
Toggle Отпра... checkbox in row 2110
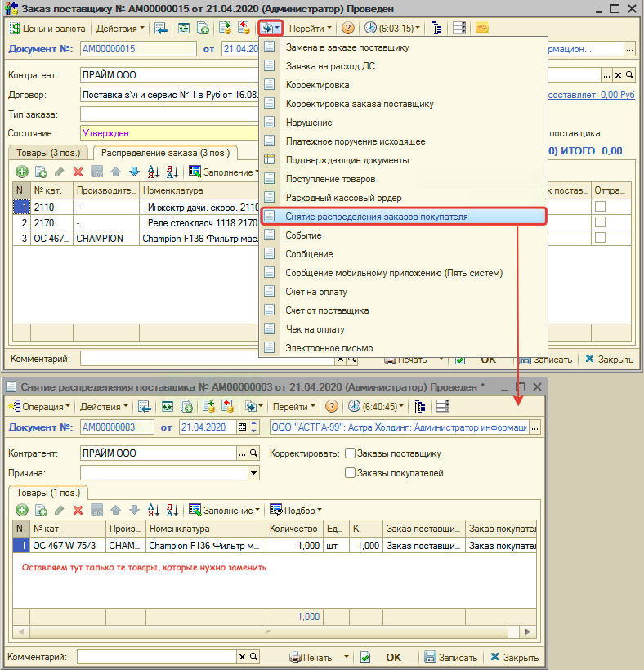click(600, 207)
